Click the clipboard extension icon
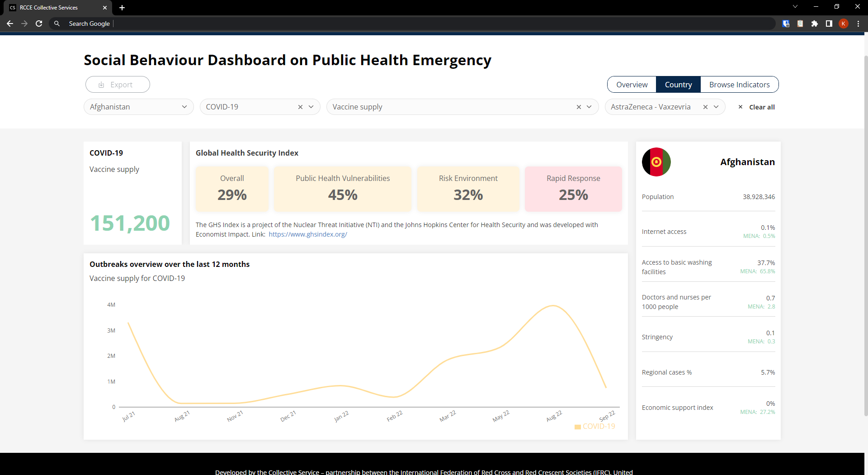 tap(800, 24)
